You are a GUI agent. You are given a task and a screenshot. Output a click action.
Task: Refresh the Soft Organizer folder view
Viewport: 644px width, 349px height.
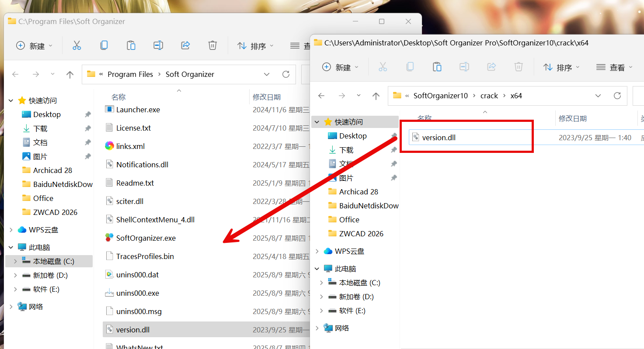tap(286, 74)
